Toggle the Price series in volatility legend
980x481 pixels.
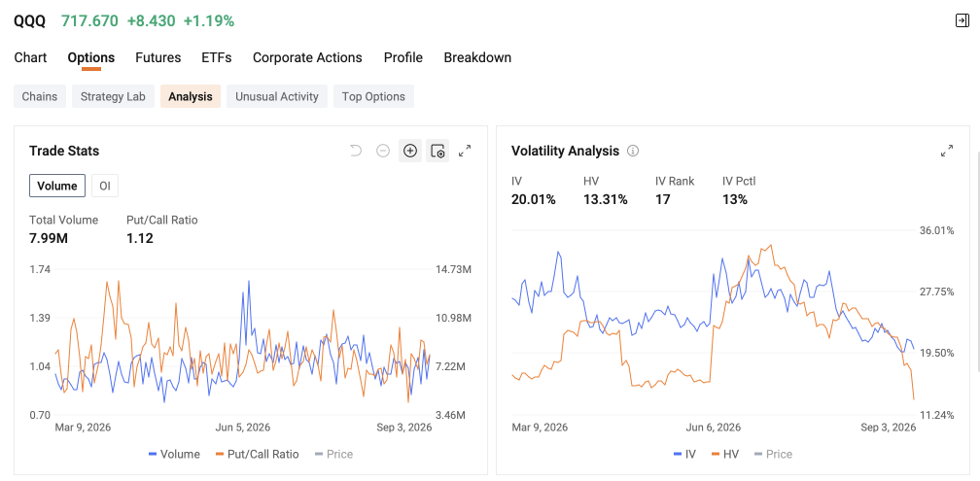[773, 454]
